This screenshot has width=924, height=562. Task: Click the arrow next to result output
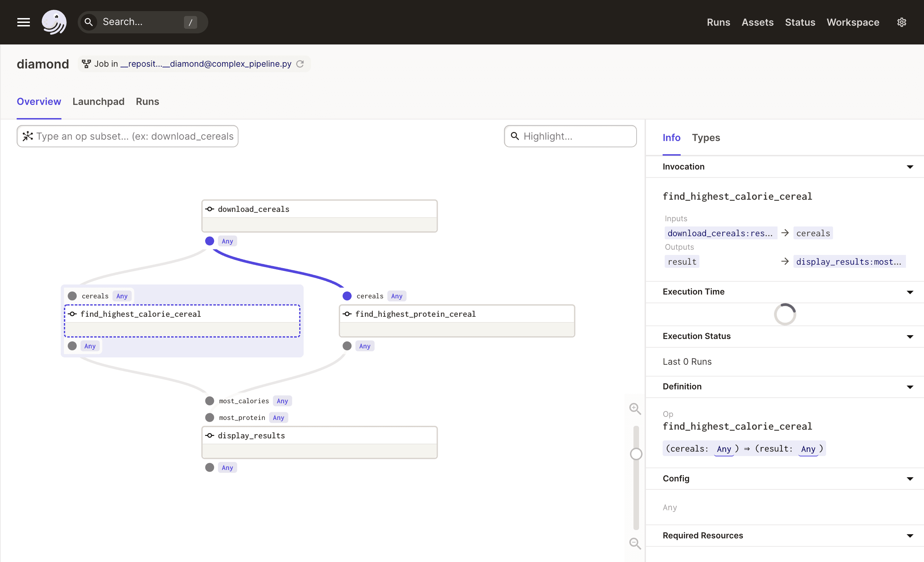785,261
